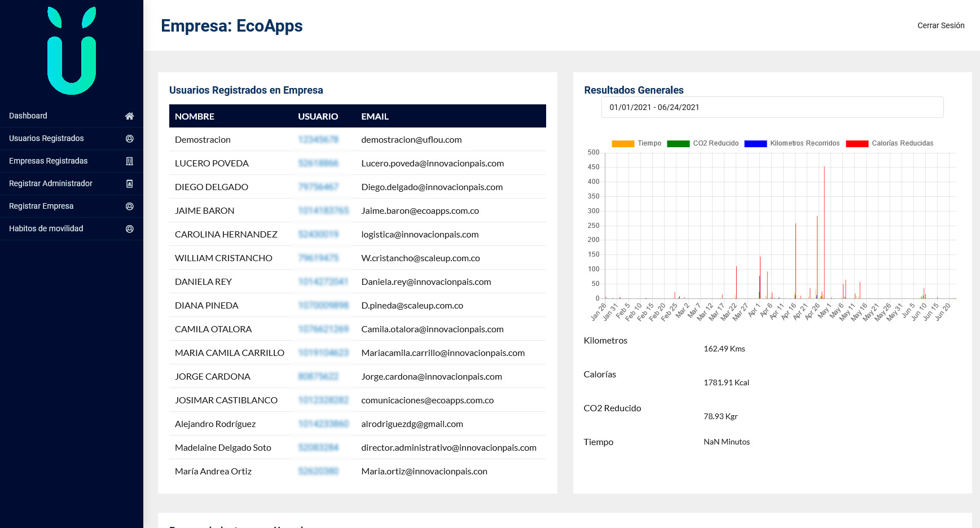Select Registrar Empresa in sidebar
The height and width of the screenshot is (528, 980).
tap(72, 206)
